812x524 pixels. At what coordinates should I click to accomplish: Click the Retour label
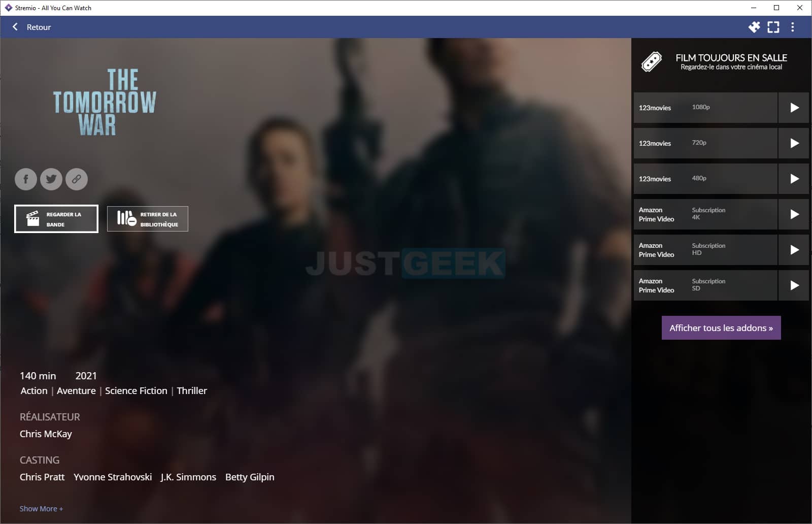[39, 27]
